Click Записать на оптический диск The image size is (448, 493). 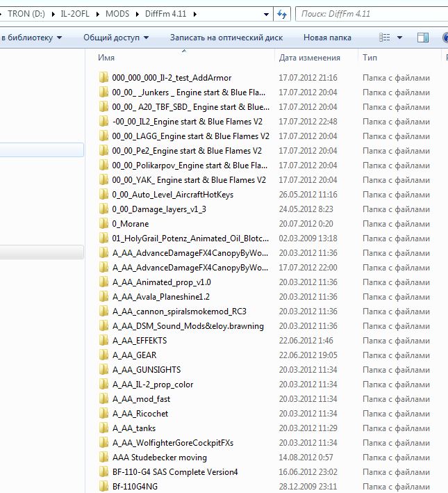tap(226, 38)
